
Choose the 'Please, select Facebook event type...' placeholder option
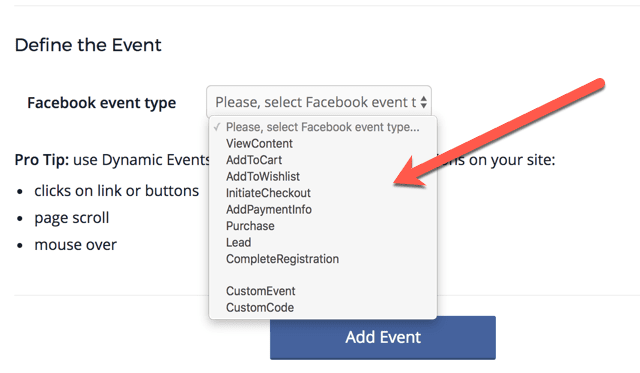[x=322, y=127]
